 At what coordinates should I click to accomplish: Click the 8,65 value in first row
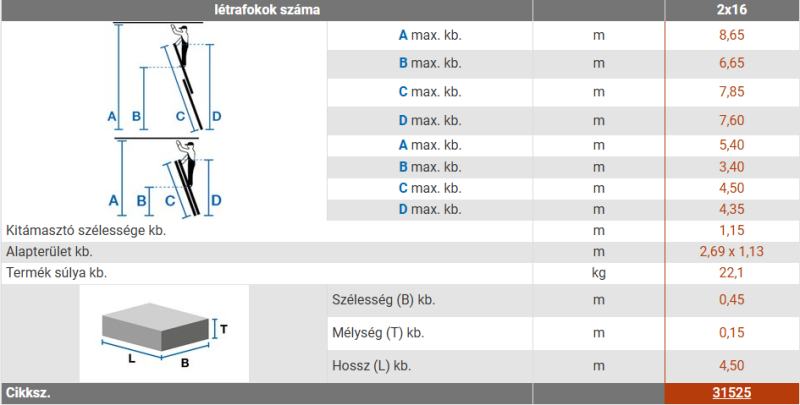coord(731,35)
